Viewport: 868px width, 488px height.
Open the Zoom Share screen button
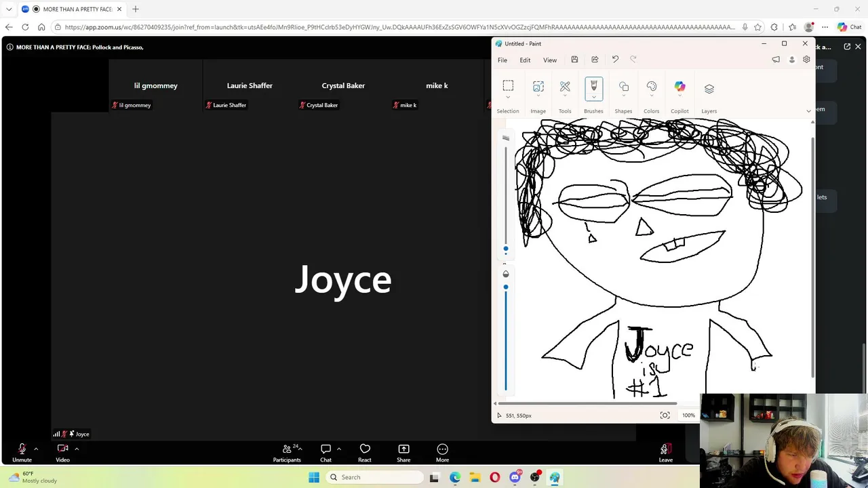[x=403, y=452]
